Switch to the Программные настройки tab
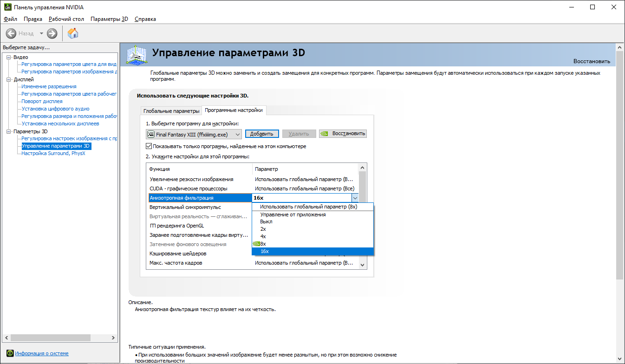Image resolution: width=625 pixels, height=364 pixels. (x=234, y=110)
